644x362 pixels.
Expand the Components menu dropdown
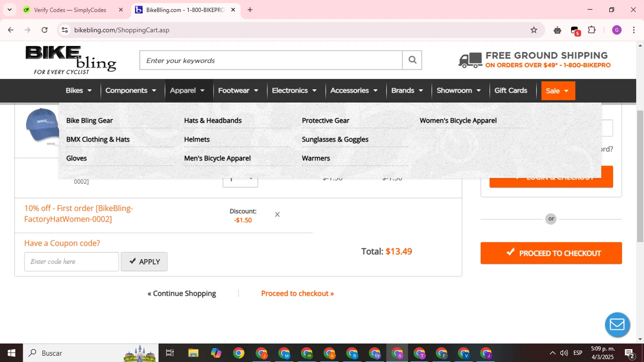point(131,91)
